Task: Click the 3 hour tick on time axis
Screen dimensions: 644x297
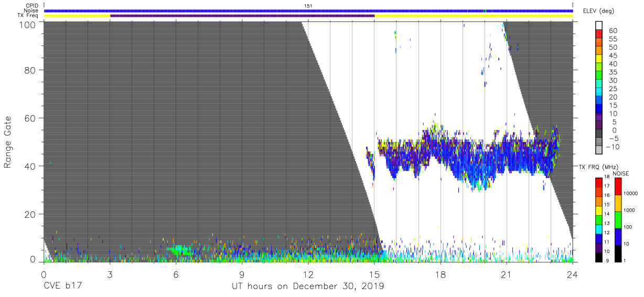Action: click(110, 274)
